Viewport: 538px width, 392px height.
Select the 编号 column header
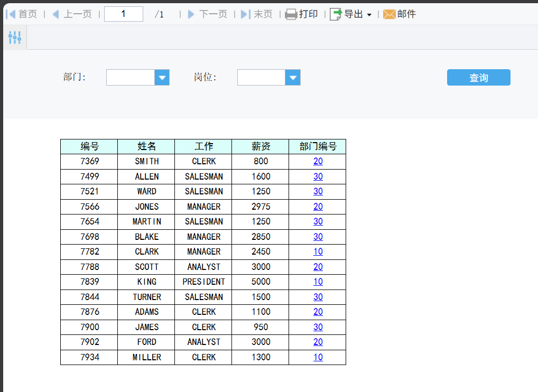click(x=89, y=146)
